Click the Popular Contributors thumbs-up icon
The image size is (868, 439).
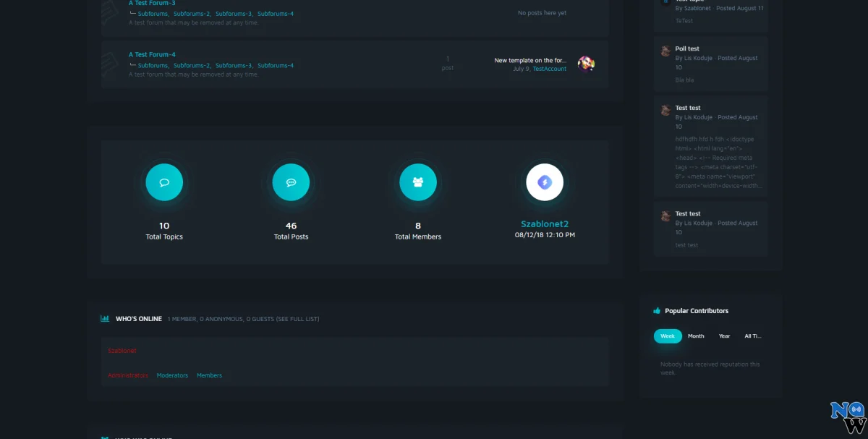pos(657,311)
